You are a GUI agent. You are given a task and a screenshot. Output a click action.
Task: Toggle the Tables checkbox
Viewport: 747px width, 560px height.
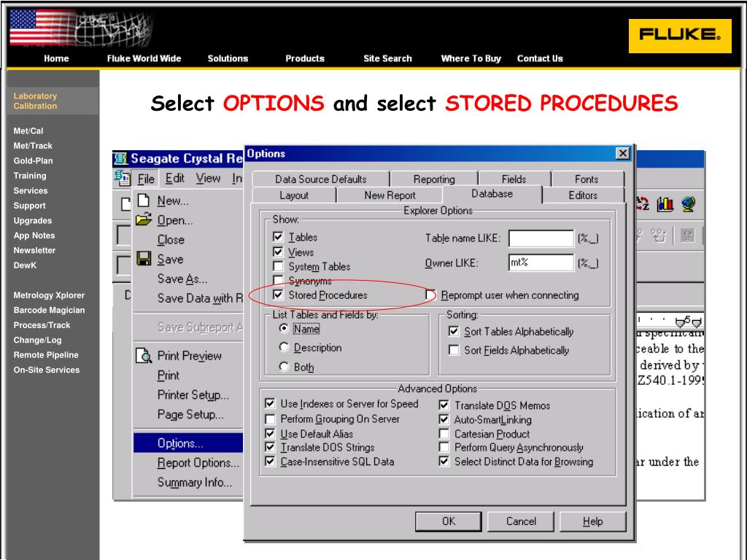coord(278,237)
